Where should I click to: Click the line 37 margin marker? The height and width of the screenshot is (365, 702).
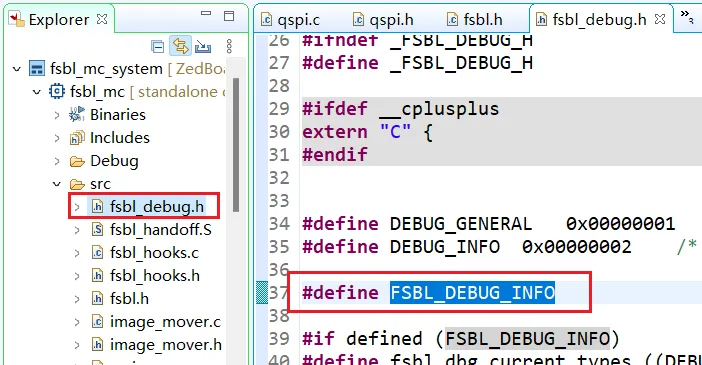[262, 292]
